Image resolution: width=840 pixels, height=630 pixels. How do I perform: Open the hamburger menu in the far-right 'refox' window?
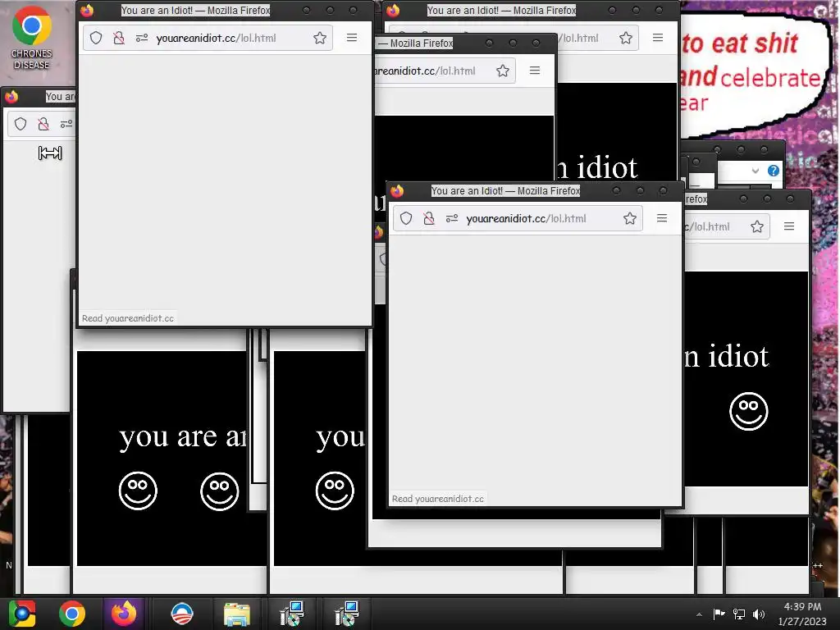[788, 226]
